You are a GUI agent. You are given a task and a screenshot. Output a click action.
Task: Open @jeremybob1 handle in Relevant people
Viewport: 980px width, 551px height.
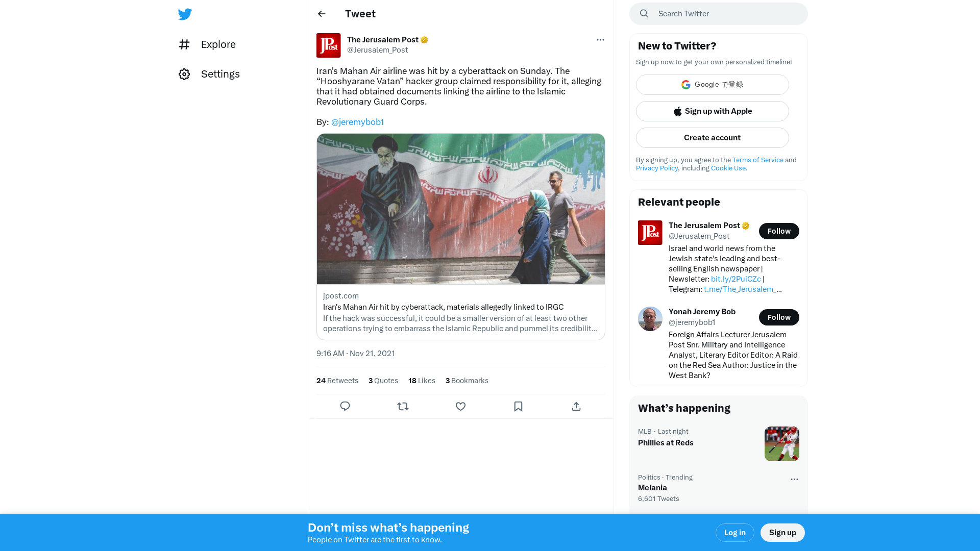pos(692,322)
